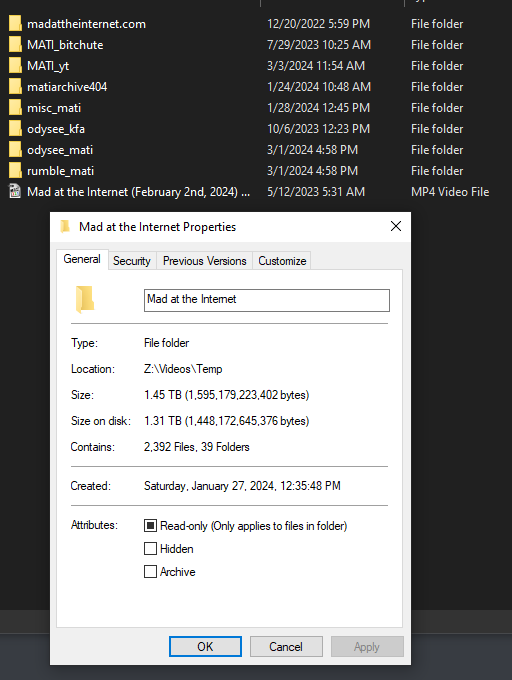Click the odysee_mati folder name
512x680 pixels.
(60, 150)
